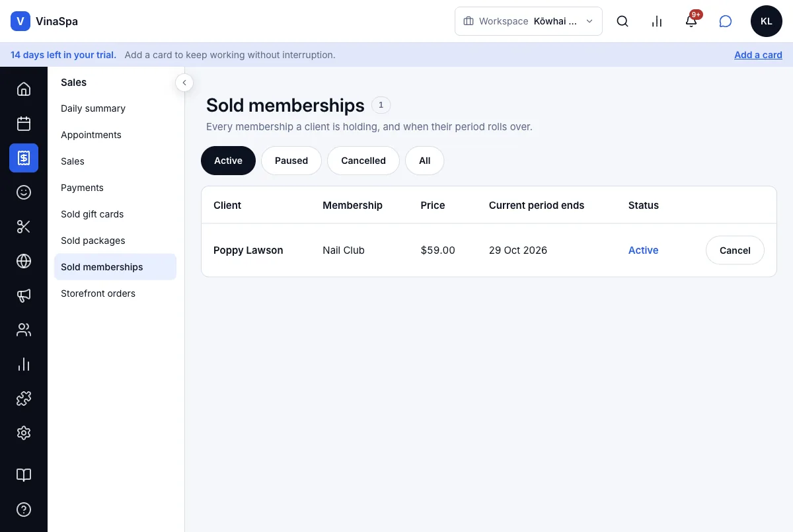Screen dimensions: 793x532
Task: Click the Add a card link
Action: 758,55
